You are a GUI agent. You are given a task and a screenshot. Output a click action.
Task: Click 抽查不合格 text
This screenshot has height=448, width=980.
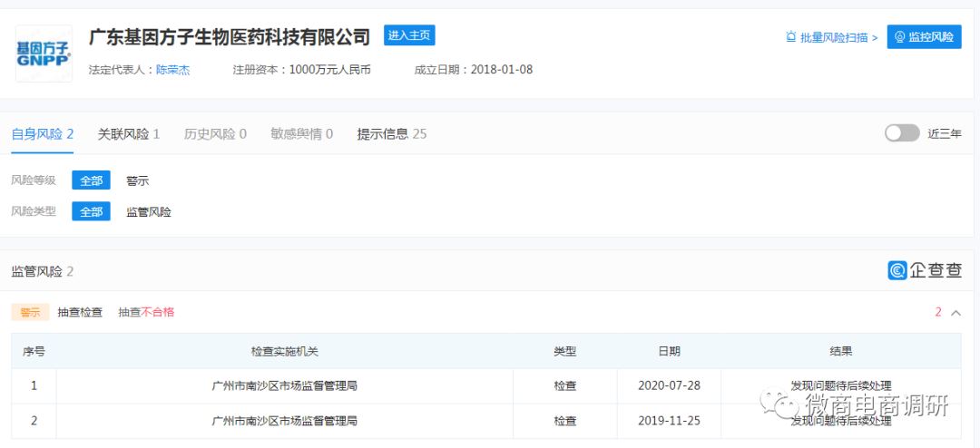tap(146, 312)
